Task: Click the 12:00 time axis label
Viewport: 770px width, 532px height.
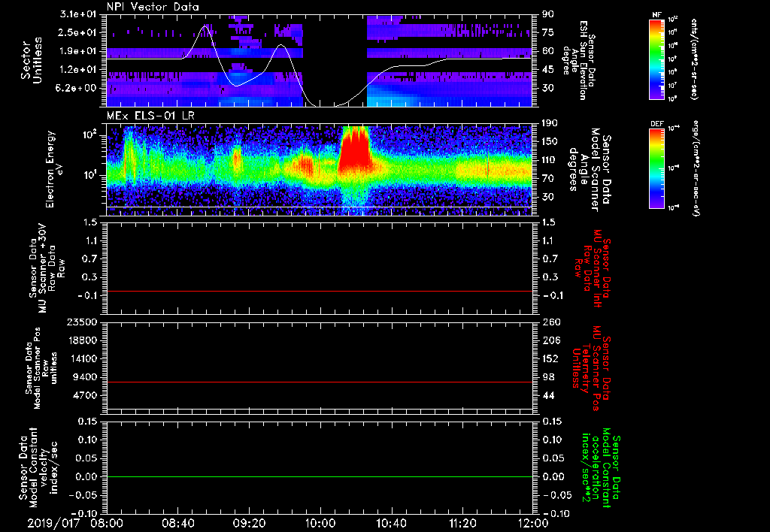Action: click(x=533, y=523)
